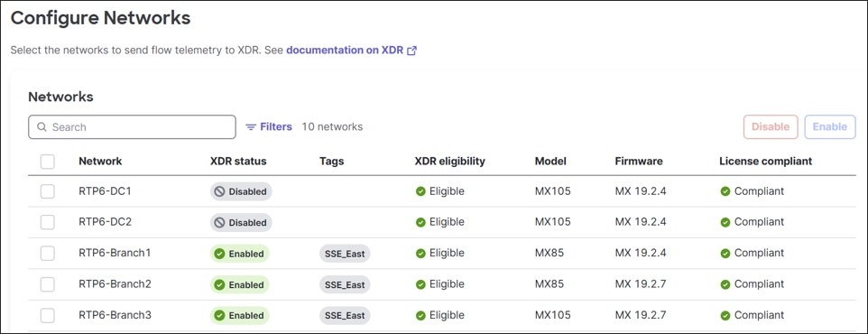Click the Eligible check icon for RTP6-Branch1

[x=420, y=253]
